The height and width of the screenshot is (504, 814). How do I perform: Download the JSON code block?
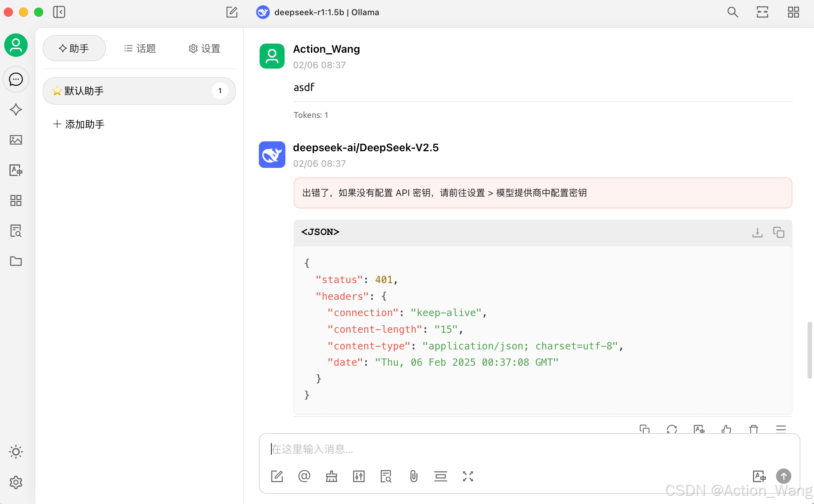coord(757,232)
